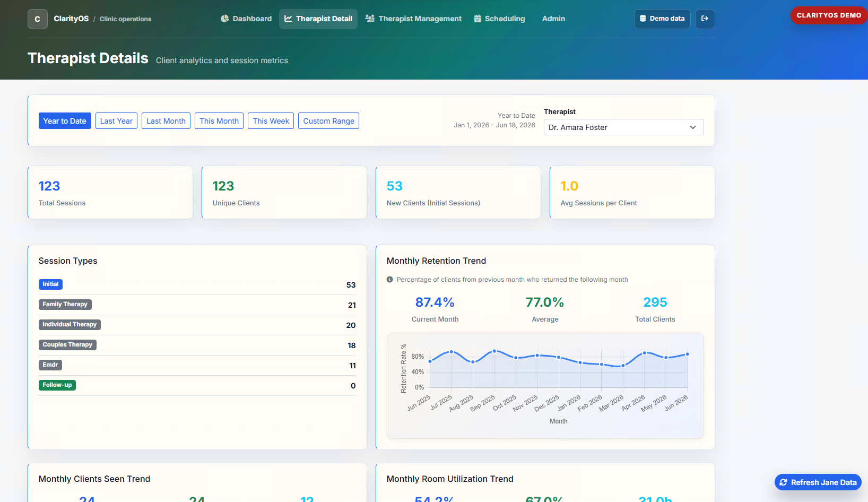Click the ClarityOS logo C icon
The width and height of the screenshot is (868, 502).
[x=38, y=19]
